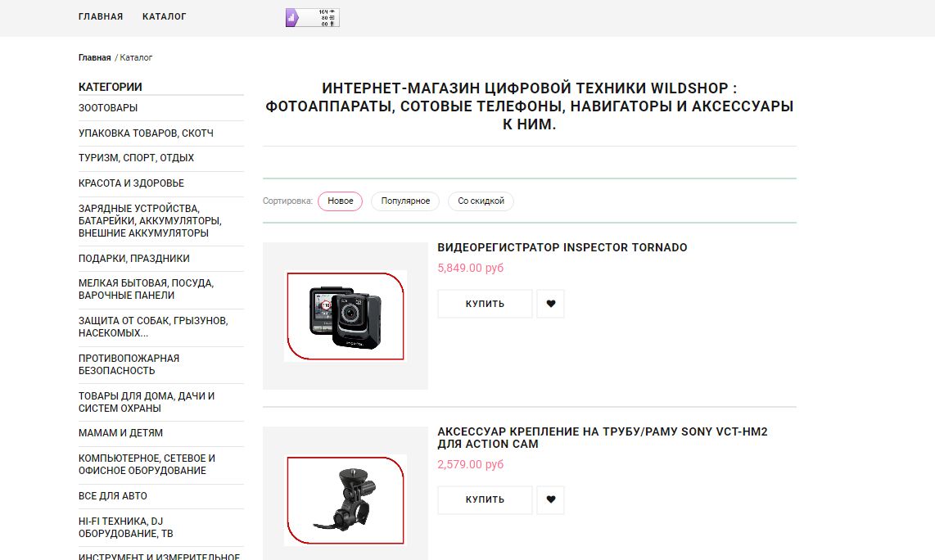The image size is (935, 560).
Task: Open УПАКОВКА ТОВАРОВ, СКОТЧ category
Action: 146,133
